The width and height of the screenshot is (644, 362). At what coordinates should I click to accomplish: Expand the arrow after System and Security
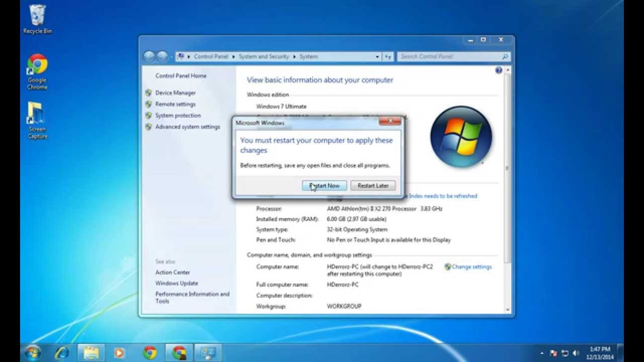[294, 57]
